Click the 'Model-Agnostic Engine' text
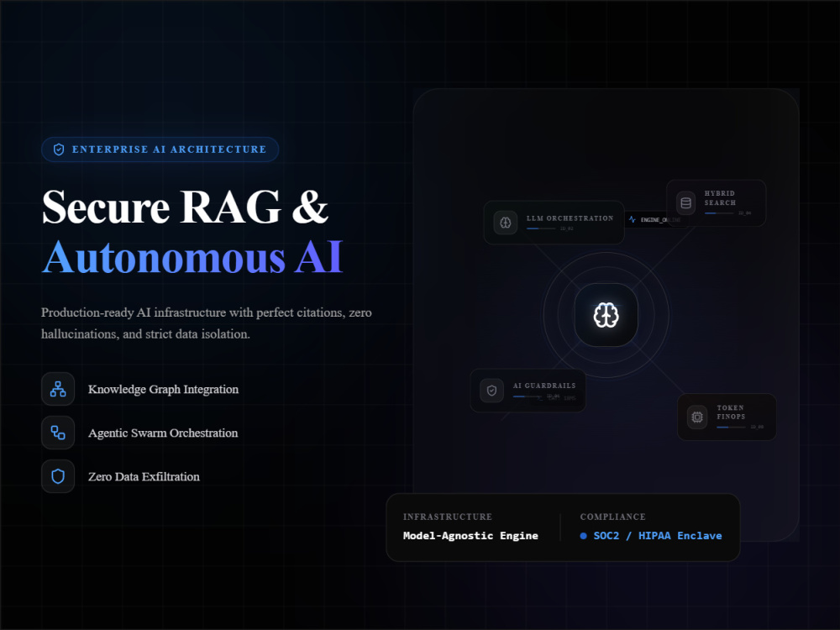This screenshot has width=840, height=630. coord(470,536)
